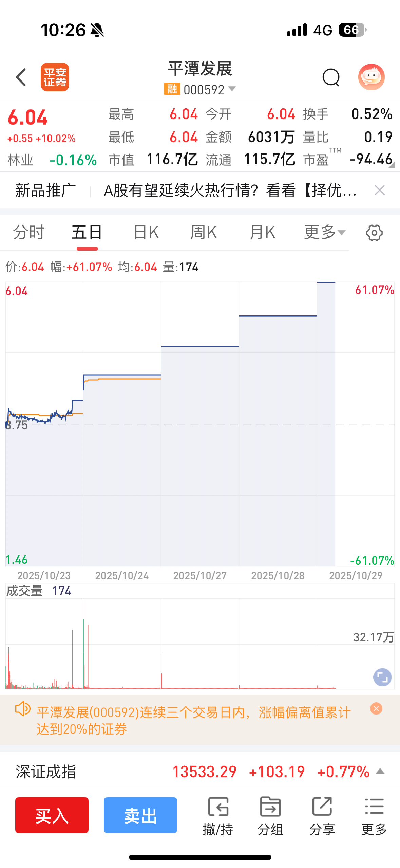The height and width of the screenshot is (868, 400).
Task: Expand the stock code 000592 dropdown
Action: (x=232, y=89)
